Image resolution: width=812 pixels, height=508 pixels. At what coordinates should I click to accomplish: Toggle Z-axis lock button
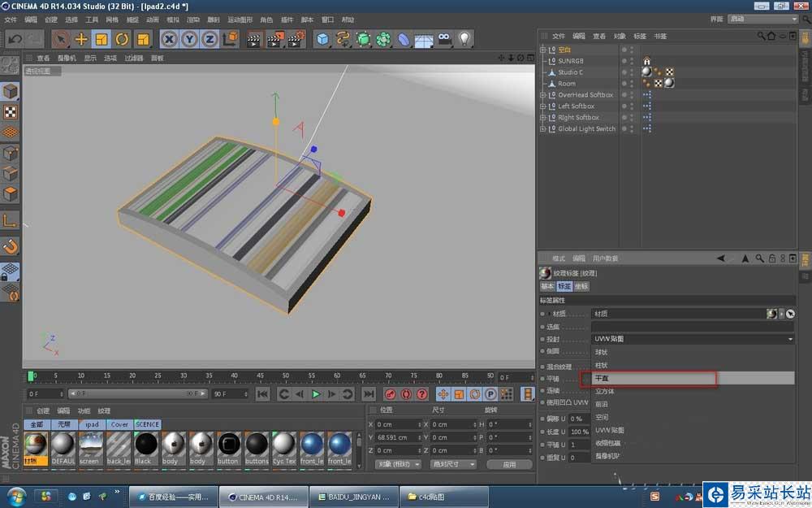(209, 38)
